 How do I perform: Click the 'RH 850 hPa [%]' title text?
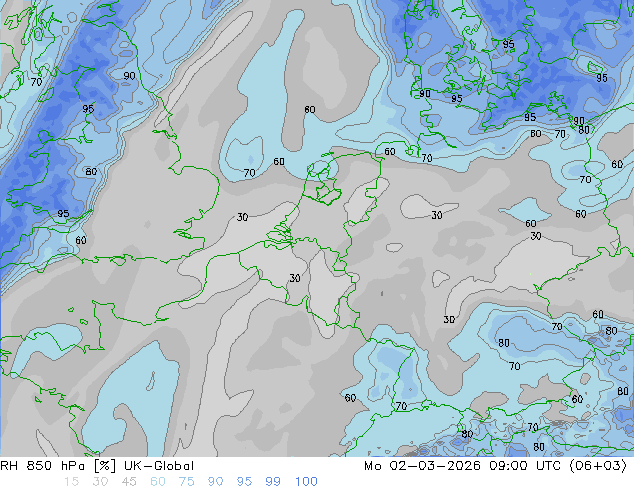(58, 466)
